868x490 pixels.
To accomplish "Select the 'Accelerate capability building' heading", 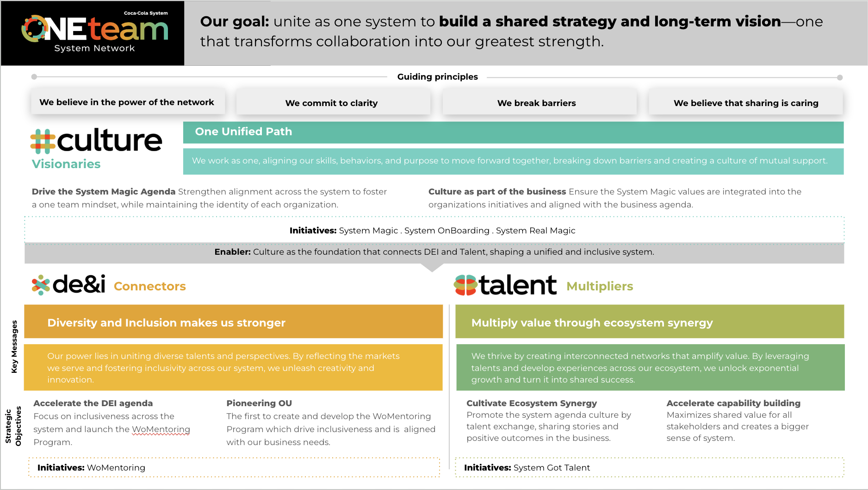I will [733, 403].
